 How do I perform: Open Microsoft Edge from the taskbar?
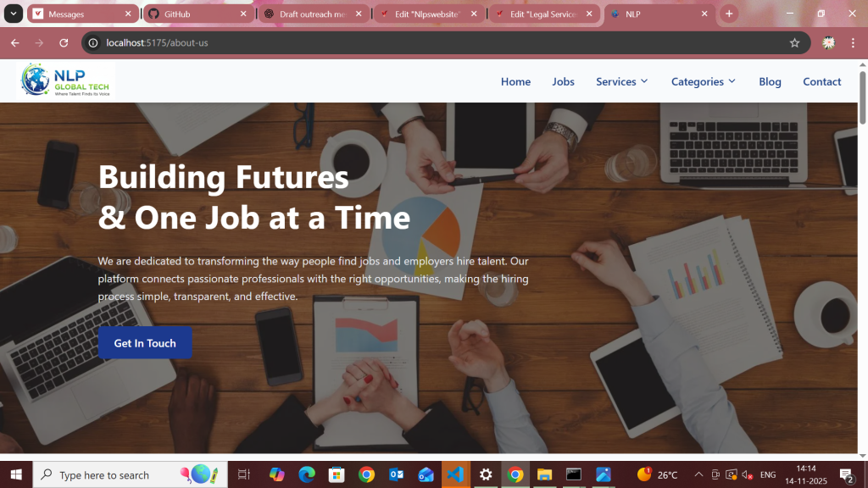pos(307,474)
